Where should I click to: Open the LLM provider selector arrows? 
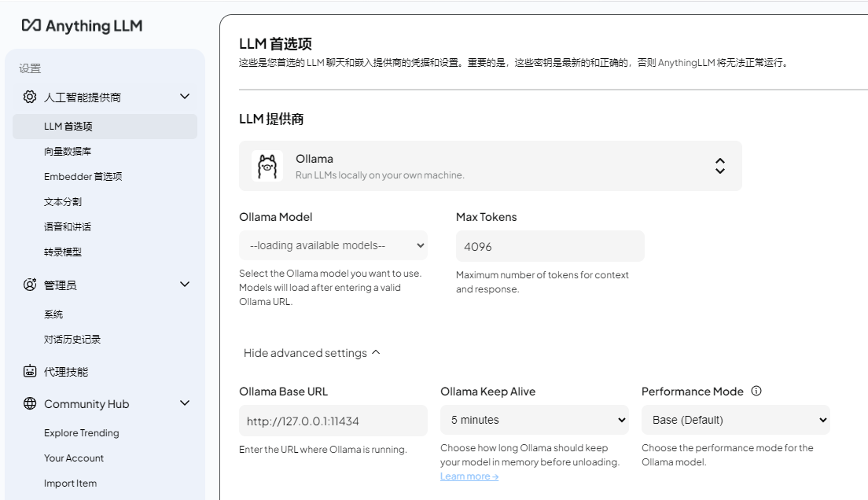tap(719, 166)
